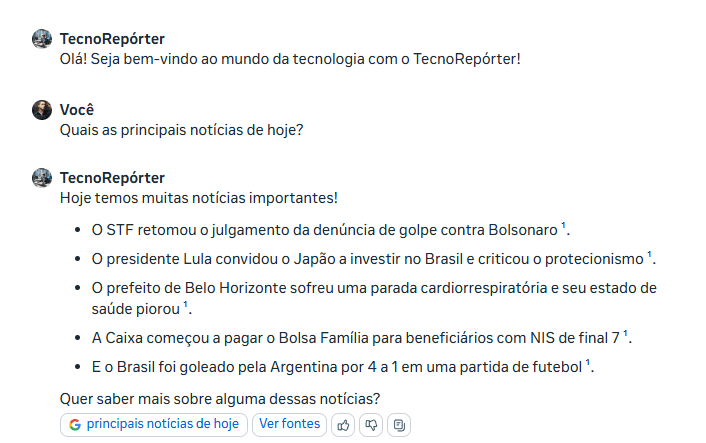Click the Você username label

pyautogui.click(x=77, y=110)
